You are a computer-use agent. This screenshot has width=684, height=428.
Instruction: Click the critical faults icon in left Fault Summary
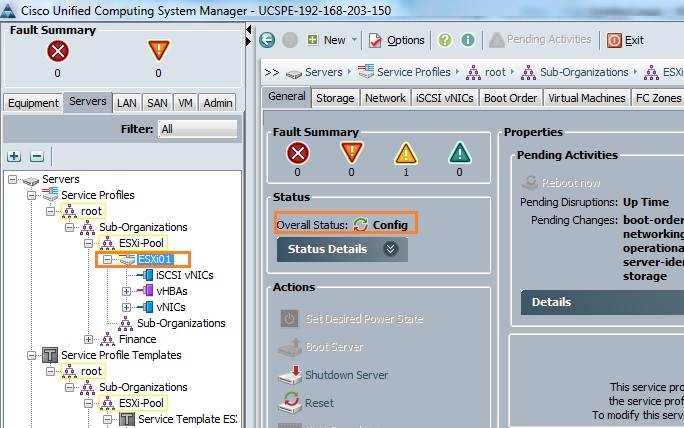pos(58,51)
